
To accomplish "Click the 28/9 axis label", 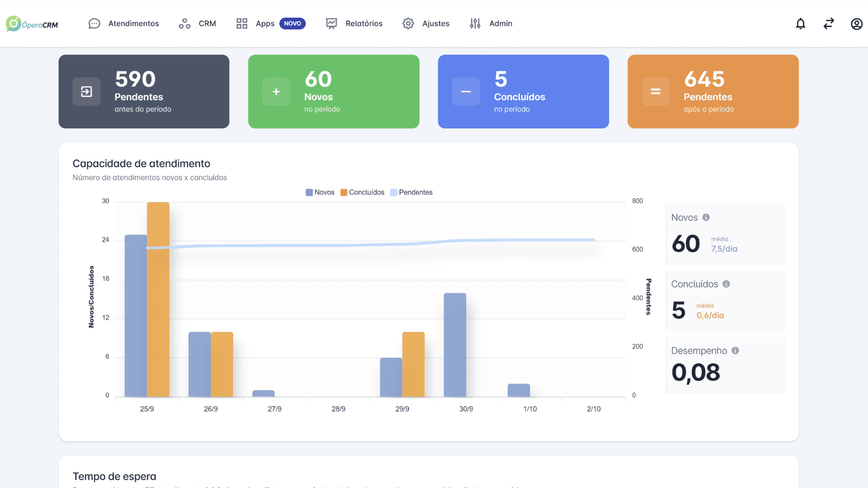I will click(339, 409).
